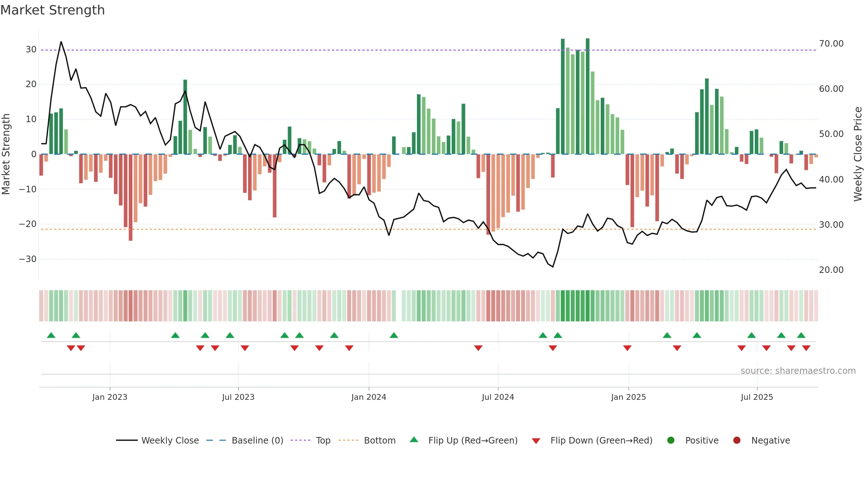868x488 pixels.
Task: Toggle Flip Up (Red→Green) legend entry
Action: (x=464, y=440)
